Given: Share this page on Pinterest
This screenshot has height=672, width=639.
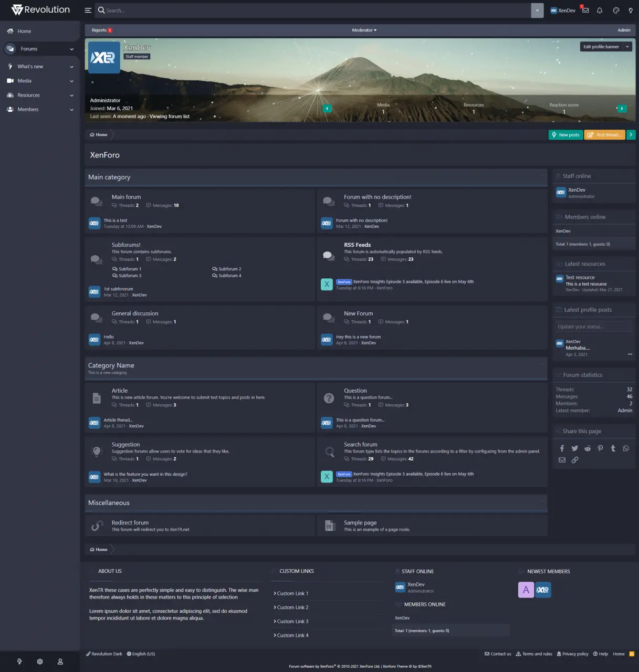Looking at the screenshot, I should (x=600, y=448).
